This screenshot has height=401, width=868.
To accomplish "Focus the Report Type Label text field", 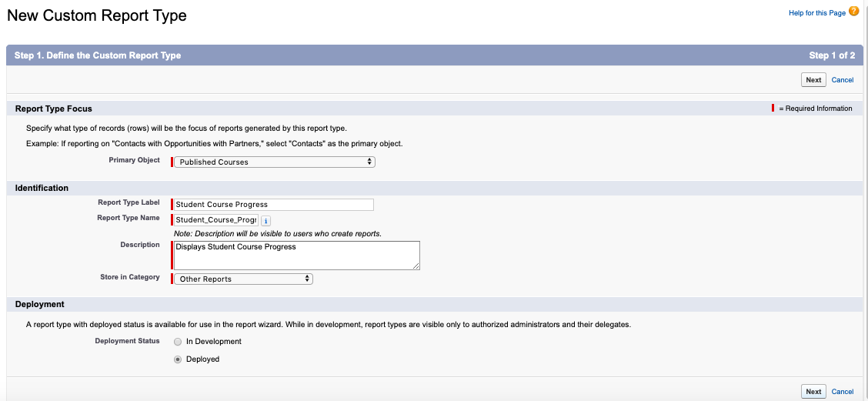I will click(274, 205).
